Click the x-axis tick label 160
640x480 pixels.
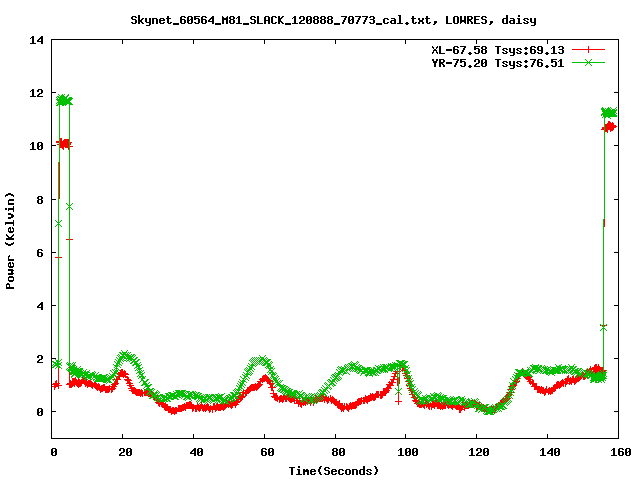pos(621,452)
